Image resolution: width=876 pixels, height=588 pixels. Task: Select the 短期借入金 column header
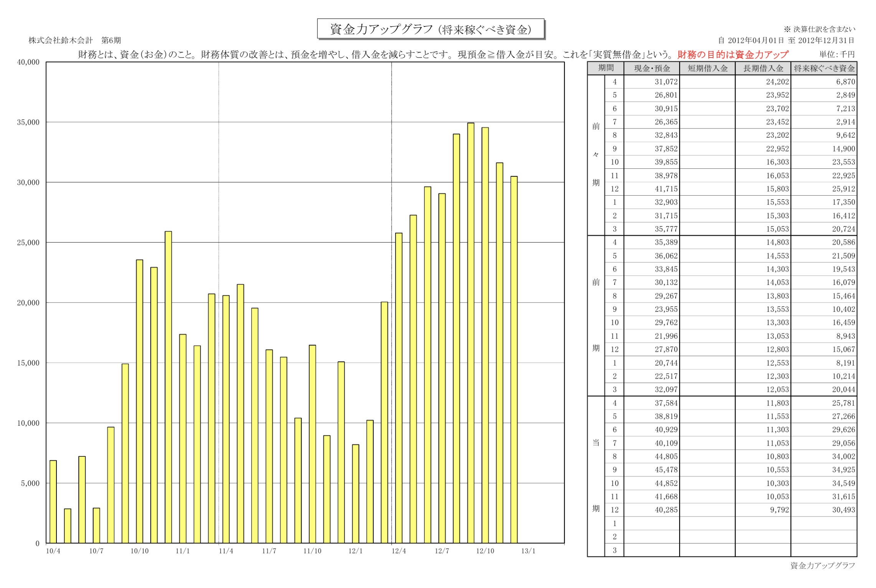[x=707, y=68]
